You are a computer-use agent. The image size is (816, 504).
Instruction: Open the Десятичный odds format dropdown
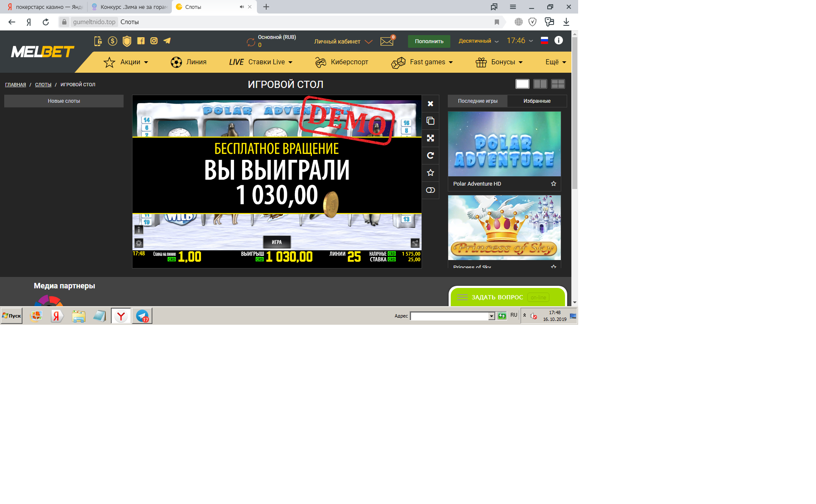click(479, 41)
